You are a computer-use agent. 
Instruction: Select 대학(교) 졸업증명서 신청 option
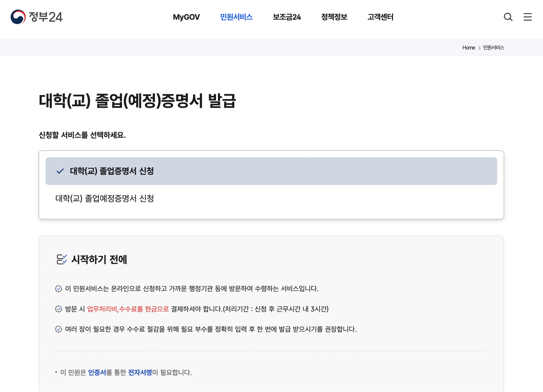pos(112,171)
